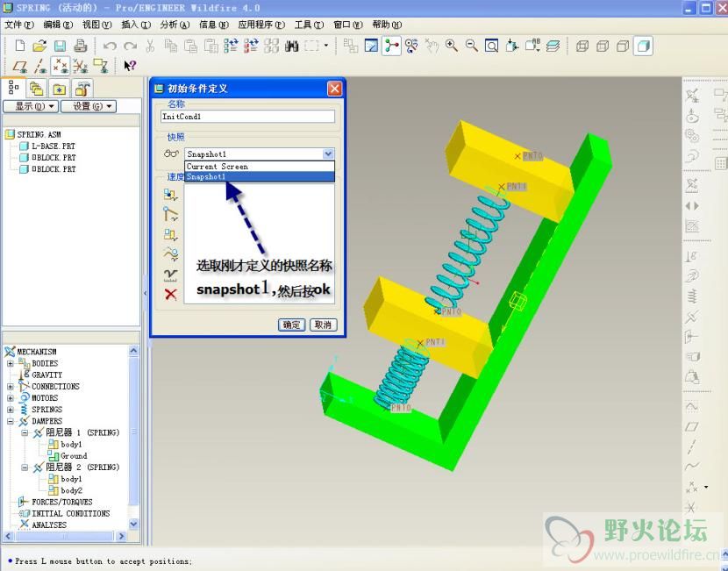Screen dimensions: 728x571
Task: Click the mechanism tree horizontal scrollbar
Action: tap(66, 536)
